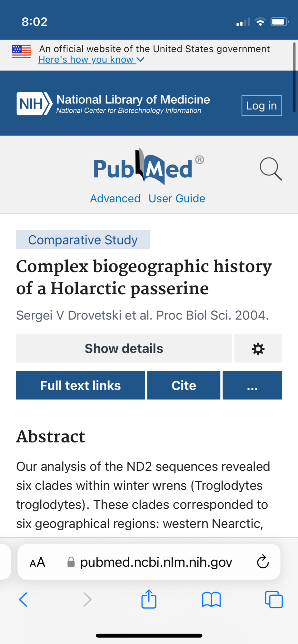Reload the page in Safari
The width and height of the screenshot is (298, 644).
coord(263,562)
